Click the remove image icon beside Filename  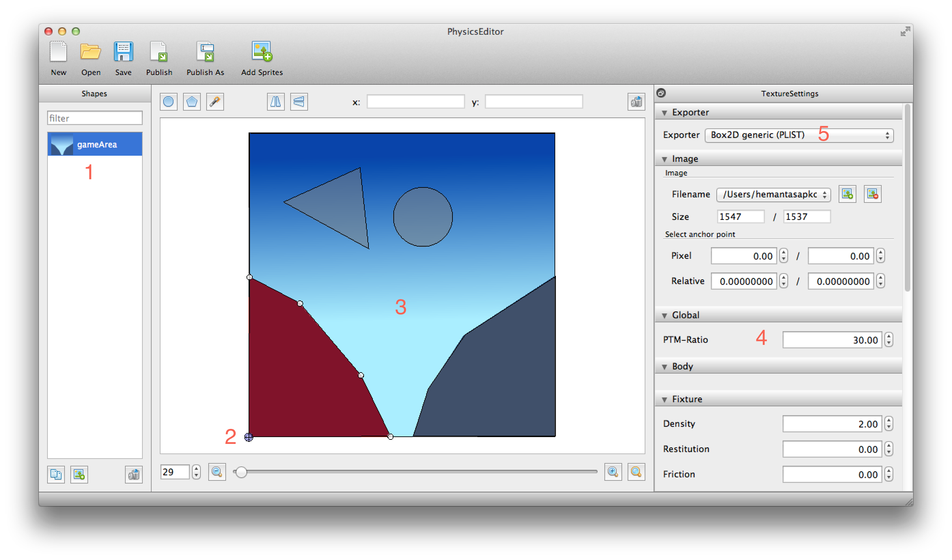(x=873, y=194)
